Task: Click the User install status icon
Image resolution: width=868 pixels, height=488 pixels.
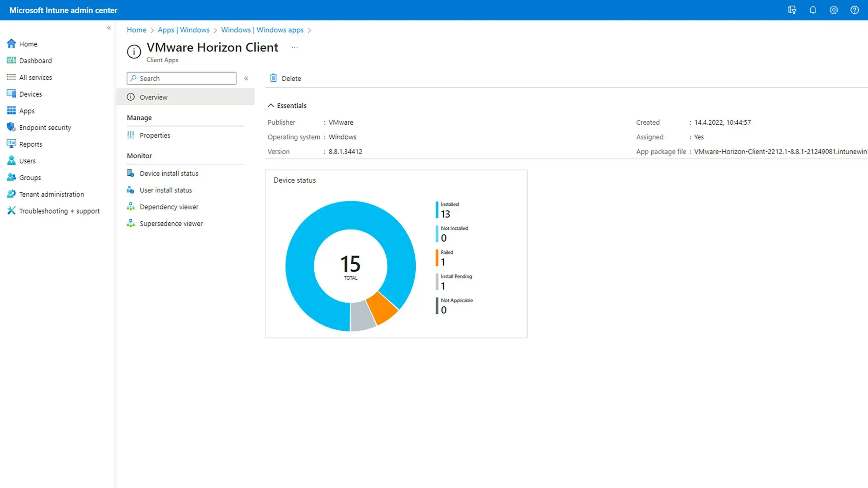Action: (x=131, y=190)
